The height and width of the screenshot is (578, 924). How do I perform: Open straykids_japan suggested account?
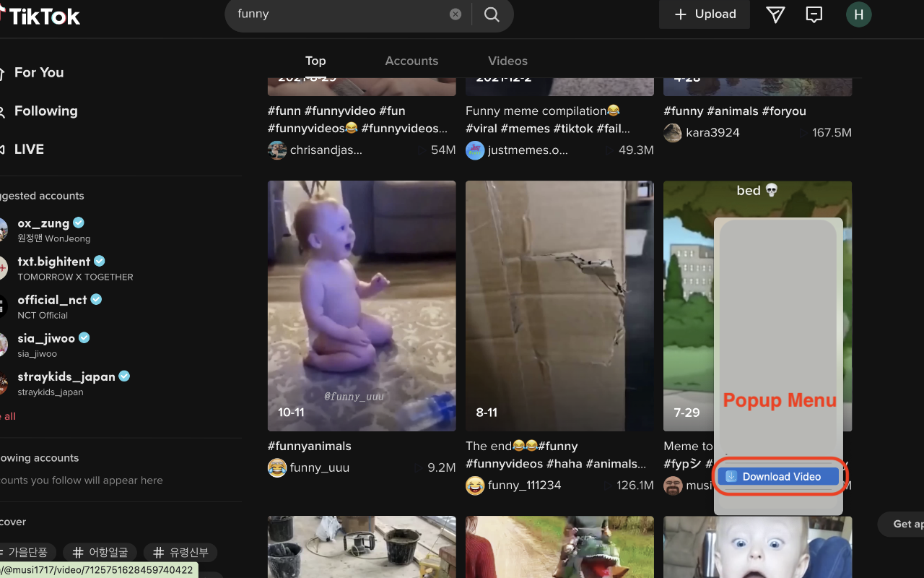[x=66, y=376]
